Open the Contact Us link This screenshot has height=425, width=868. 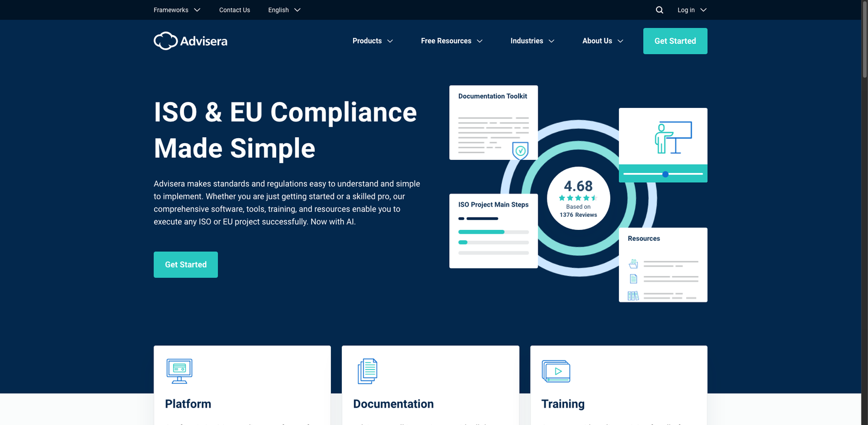click(x=234, y=10)
